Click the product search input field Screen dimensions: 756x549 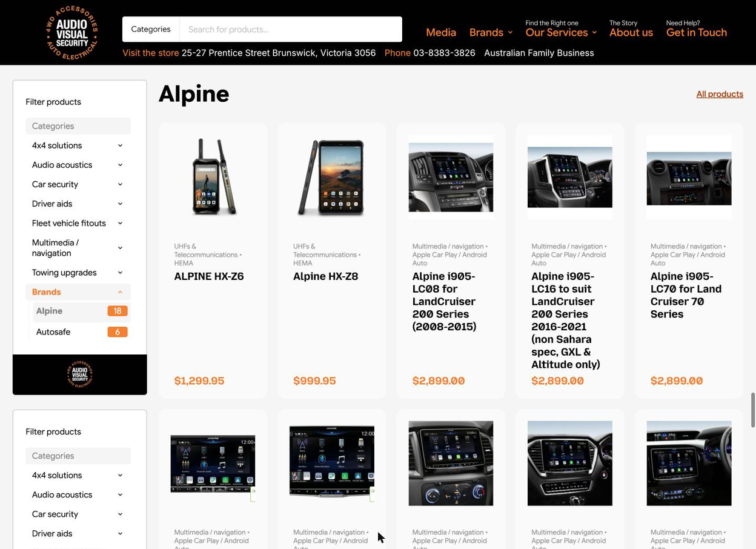click(291, 29)
